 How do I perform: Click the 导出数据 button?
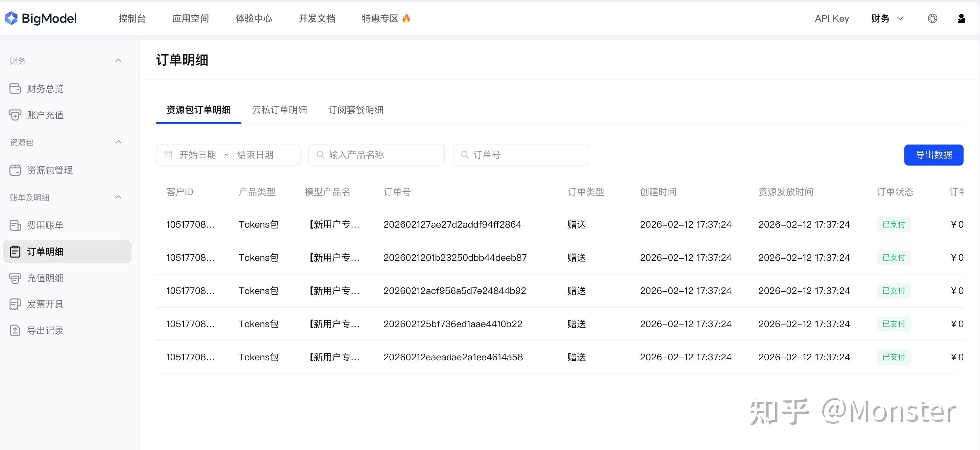(x=933, y=155)
